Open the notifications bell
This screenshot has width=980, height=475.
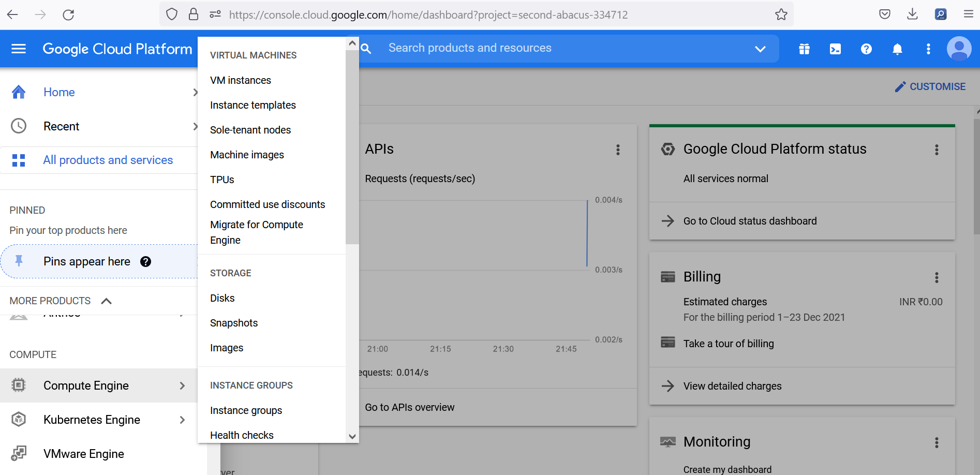point(897,49)
